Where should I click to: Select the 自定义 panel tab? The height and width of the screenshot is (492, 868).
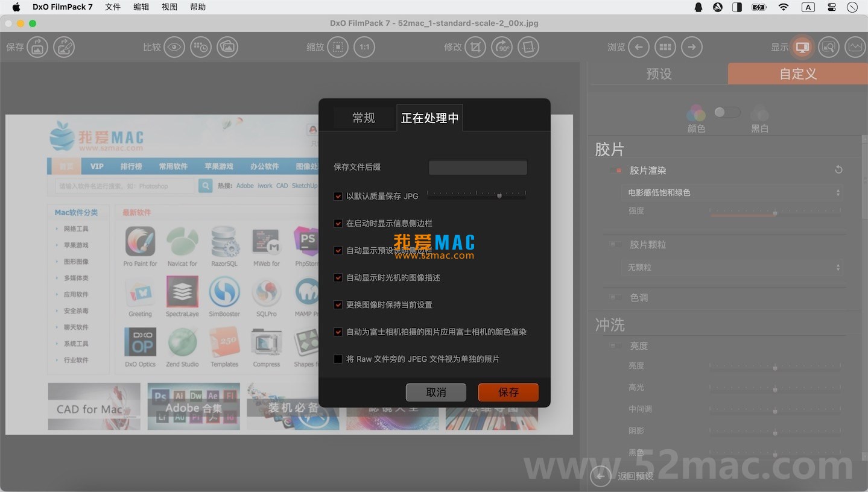pos(798,74)
